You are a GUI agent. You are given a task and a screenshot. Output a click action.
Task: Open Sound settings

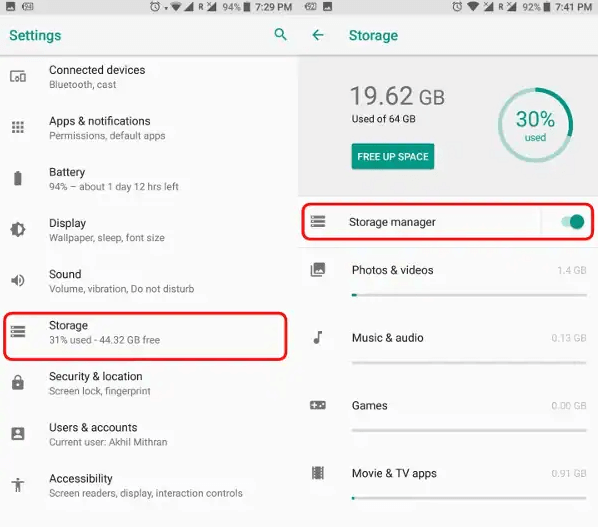coord(149,281)
